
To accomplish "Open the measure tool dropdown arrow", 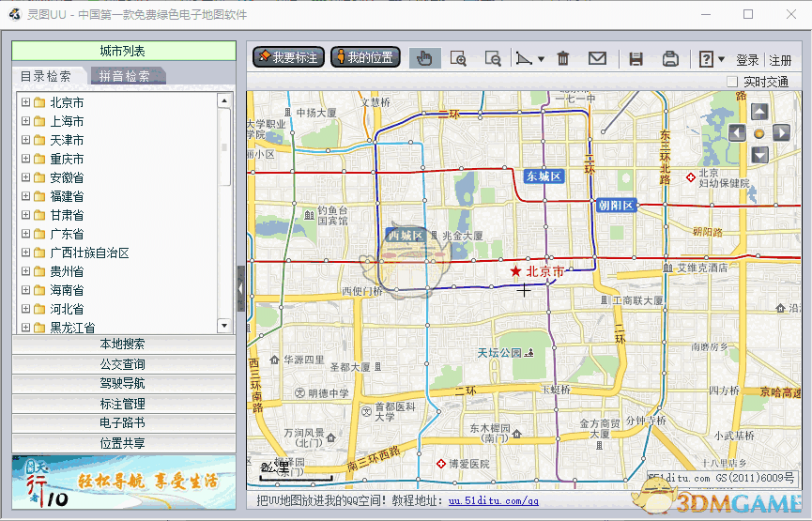I will point(541,59).
